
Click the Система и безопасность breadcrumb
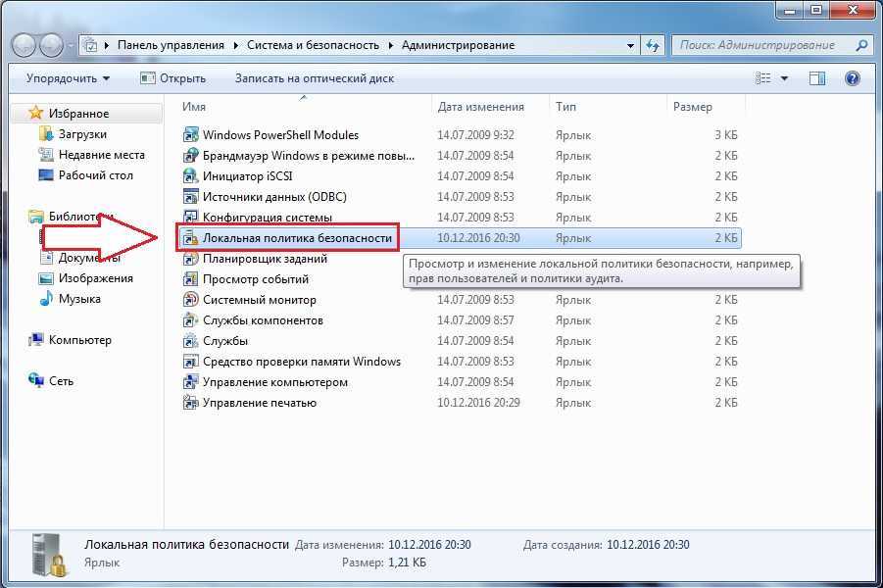point(313,45)
